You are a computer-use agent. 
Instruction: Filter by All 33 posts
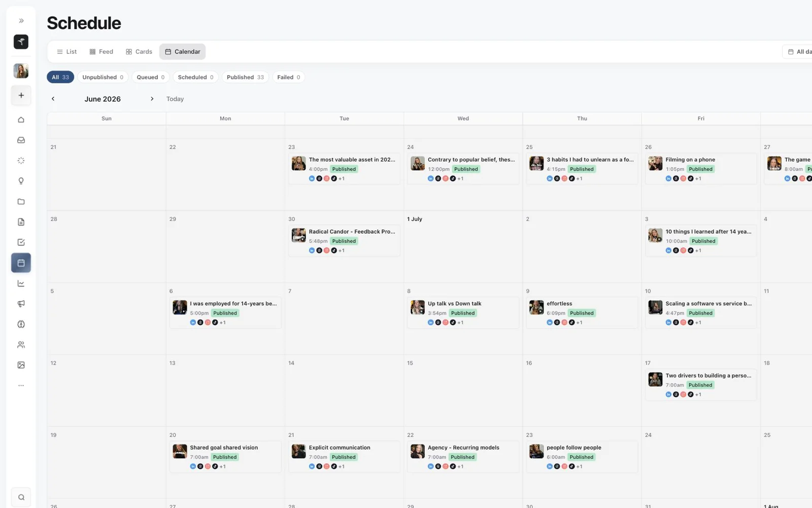pyautogui.click(x=60, y=77)
